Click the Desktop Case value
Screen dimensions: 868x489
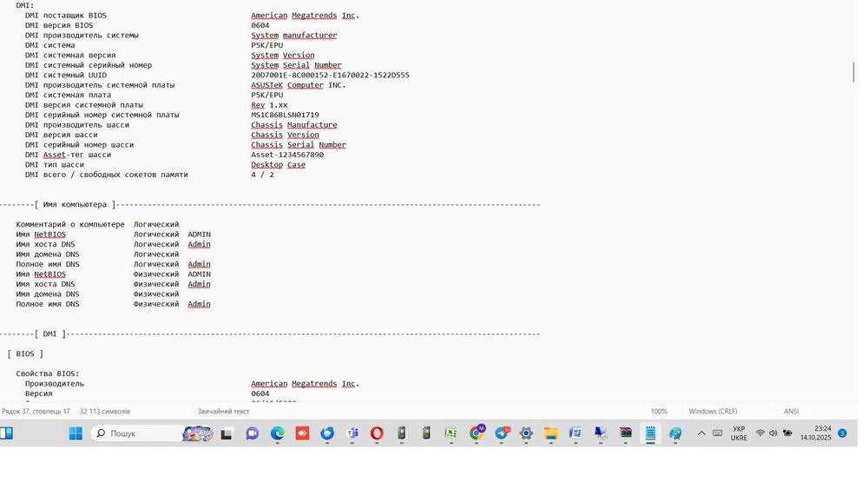[278, 165]
